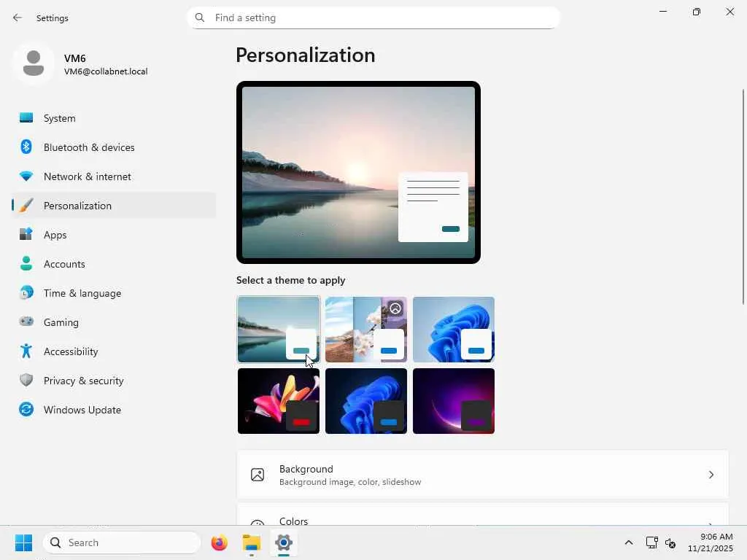Screen dimensions: 747x560
Task: Click the Apps icon in sidebar
Action: click(x=26, y=234)
